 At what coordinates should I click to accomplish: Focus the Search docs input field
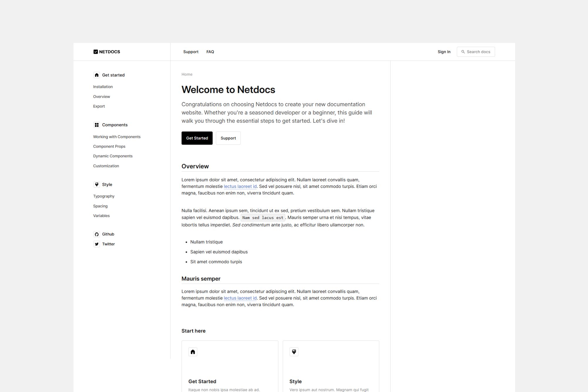click(x=479, y=52)
